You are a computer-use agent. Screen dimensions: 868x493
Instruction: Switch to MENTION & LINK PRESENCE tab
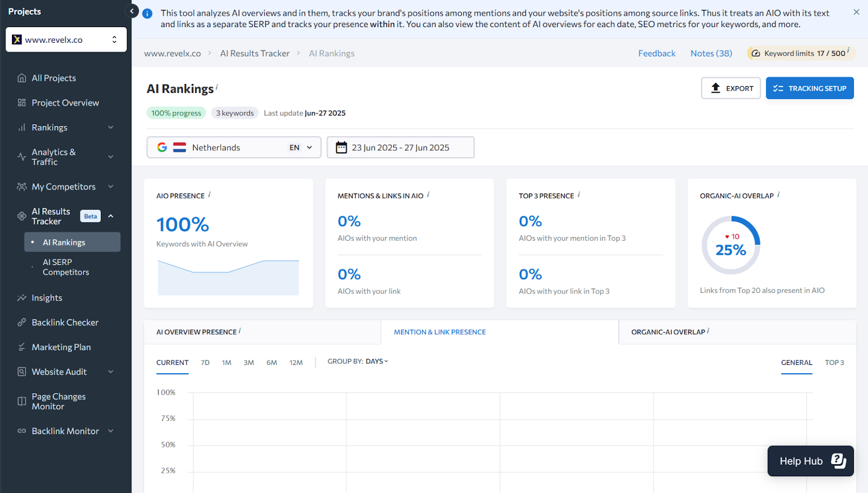click(500, 332)
